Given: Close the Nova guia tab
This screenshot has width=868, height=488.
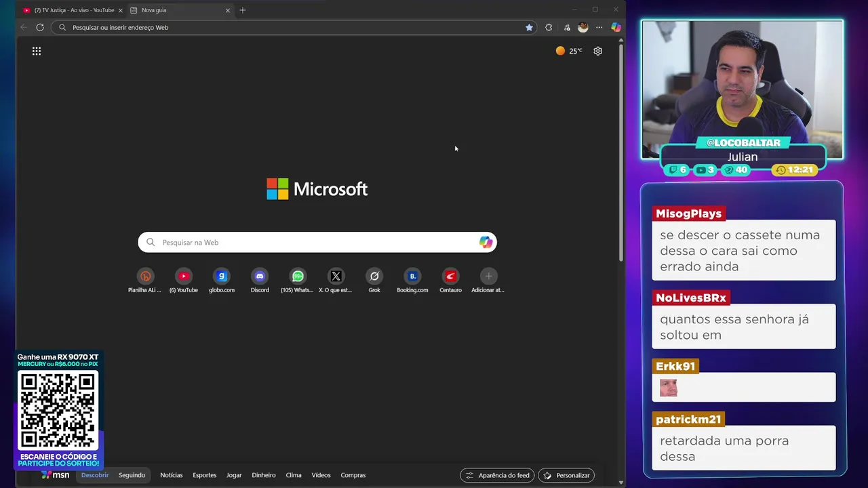Looking at the screenshot, I should coord(227,10).
